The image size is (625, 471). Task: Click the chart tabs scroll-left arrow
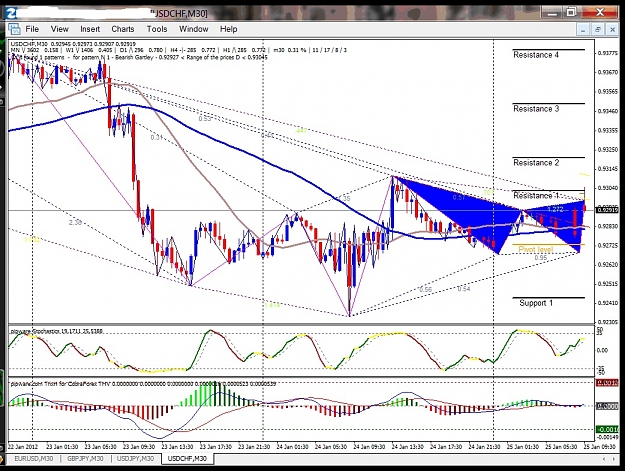click(606, 459)
